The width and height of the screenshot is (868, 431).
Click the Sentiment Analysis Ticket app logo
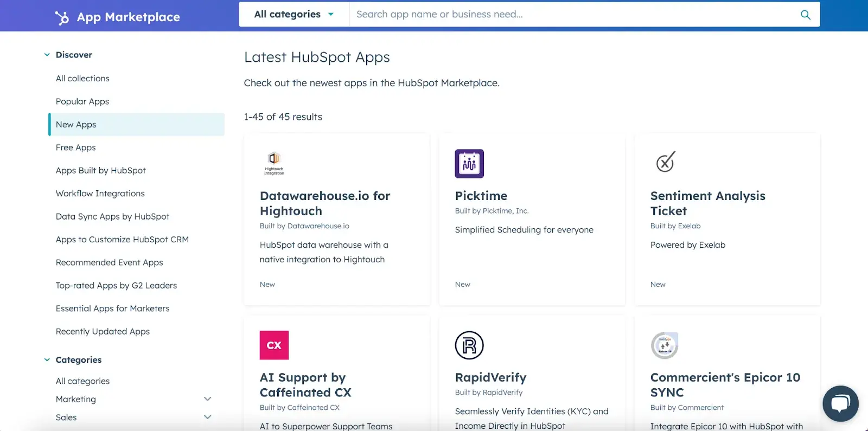coord(666,162)
